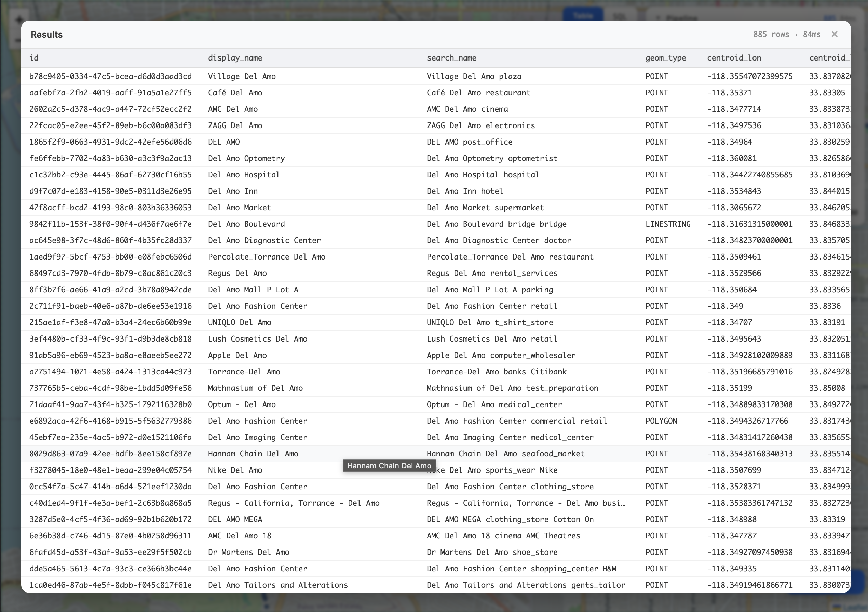Sort results by search_name column
This screenshot has width=868, height=612.
(452, 58)
